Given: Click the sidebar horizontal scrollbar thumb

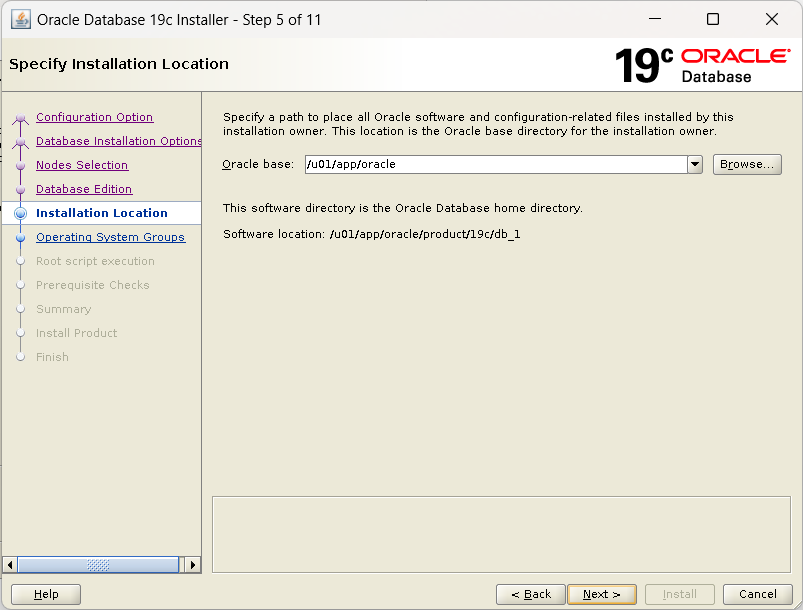Looking at the screenshot, I should (x=98, y=565).
